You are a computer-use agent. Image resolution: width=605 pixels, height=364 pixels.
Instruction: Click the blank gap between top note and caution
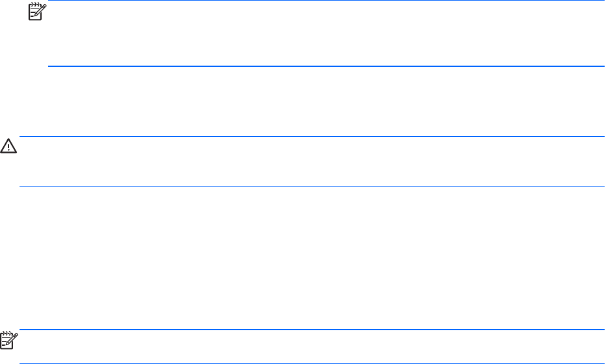point(312,101)
